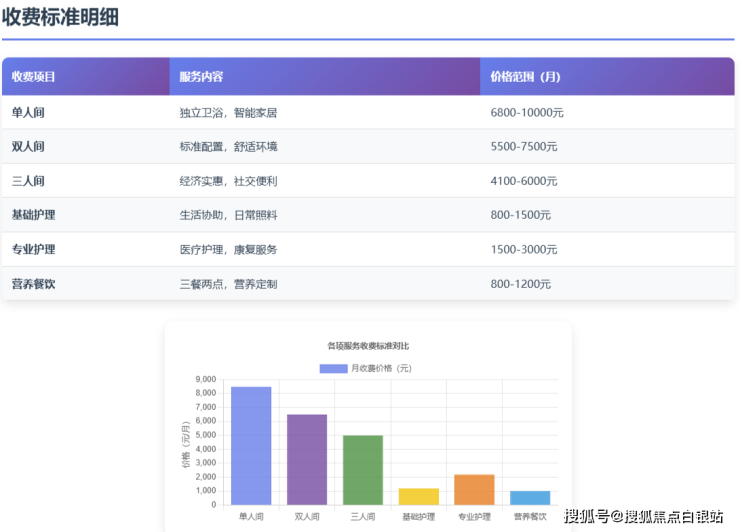This screenshot has width=740, height=532.
Task: Toggle the 月收费价格 legend color box
Action: [333, 368]
